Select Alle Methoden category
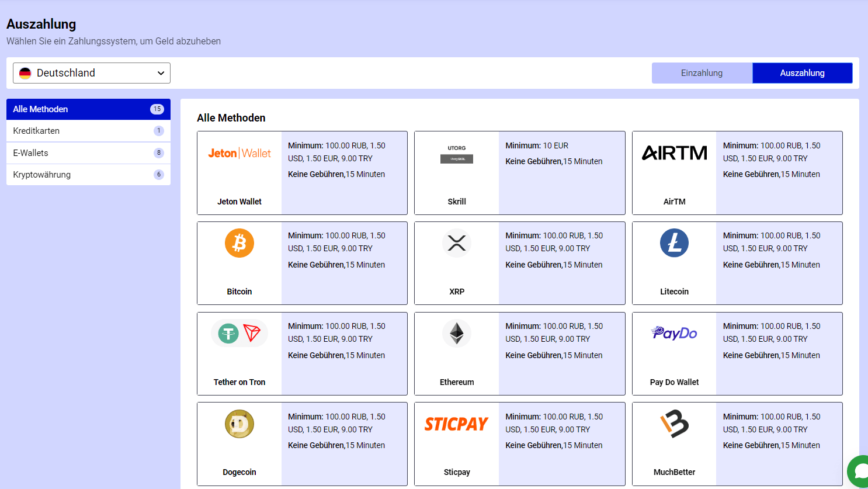Screen dimensions: 868x489 (88, 109)
